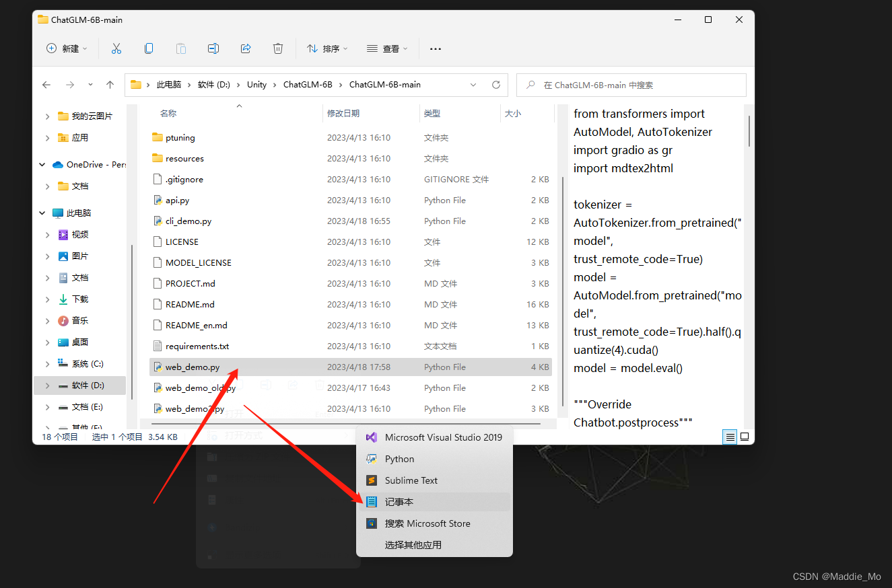Viewport: 892px width, 588px height.
Task: Click 软件 (D:) in the address breadcrumb
Action: click(x=214, y=85)
